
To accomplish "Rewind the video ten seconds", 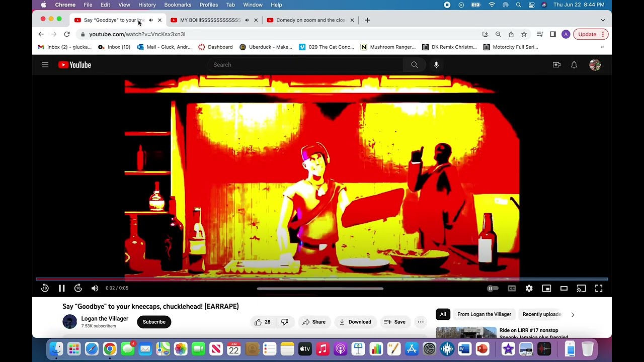I will click(45, 288).
